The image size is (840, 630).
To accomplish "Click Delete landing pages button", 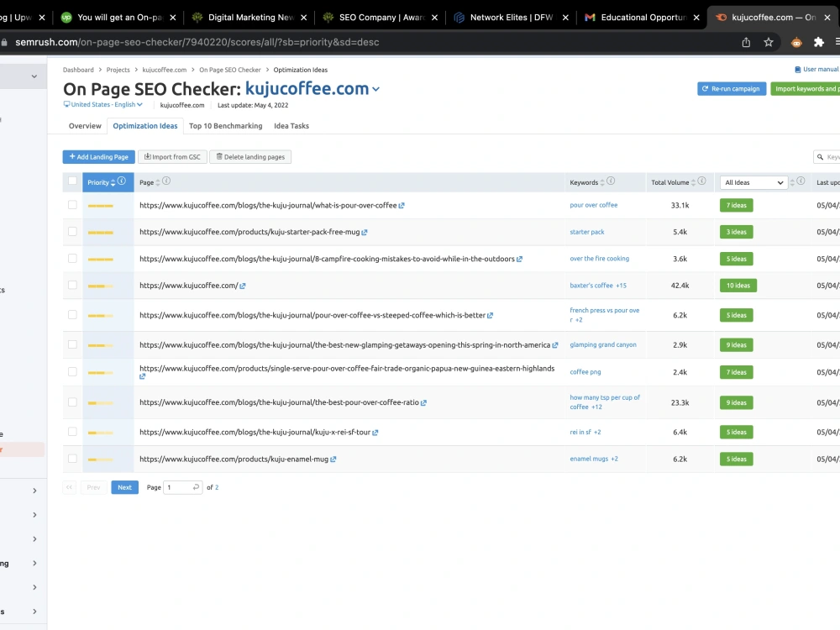I will [250, 157].
